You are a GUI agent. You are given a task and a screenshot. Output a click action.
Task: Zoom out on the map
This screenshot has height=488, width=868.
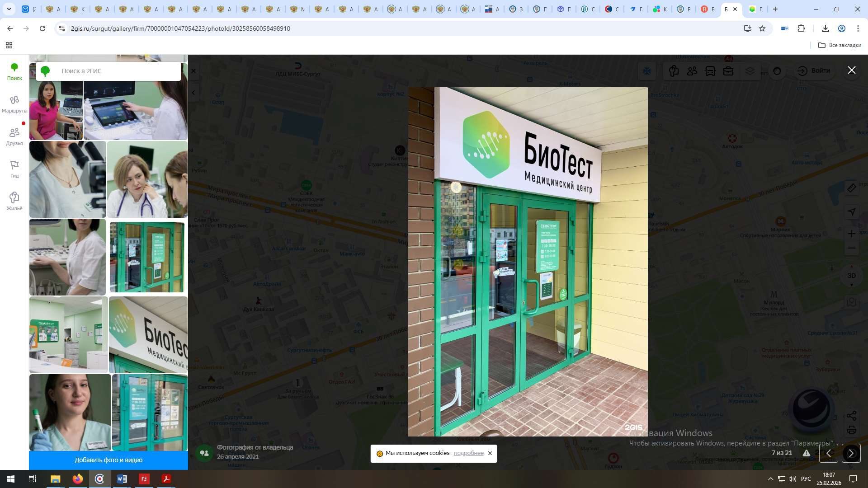pos(852,248)
